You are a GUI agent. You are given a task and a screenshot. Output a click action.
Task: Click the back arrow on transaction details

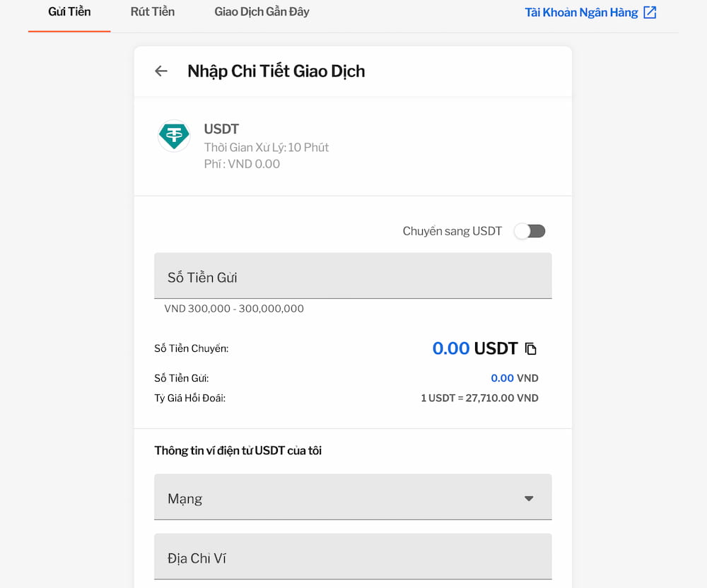click(x=160, y=71)
